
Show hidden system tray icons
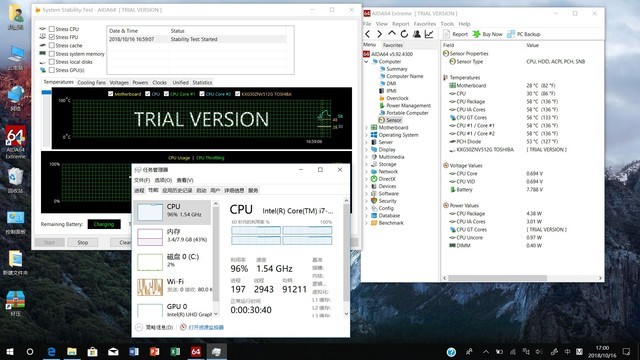click(x=486, y=352)
